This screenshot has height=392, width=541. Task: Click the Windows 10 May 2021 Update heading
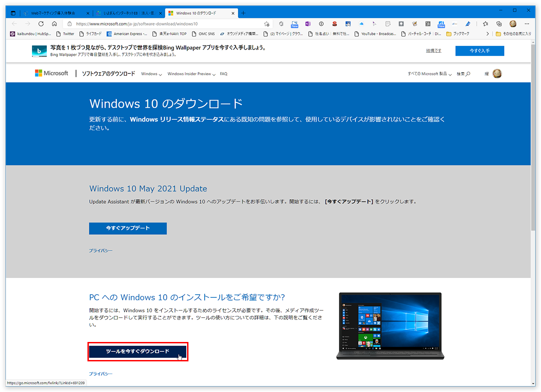click(x=148, y=189)
